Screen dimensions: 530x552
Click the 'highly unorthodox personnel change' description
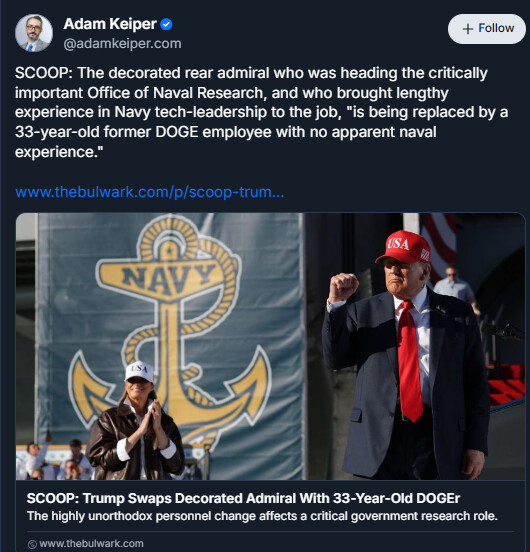pyautogui.click(x=262, y=516)
